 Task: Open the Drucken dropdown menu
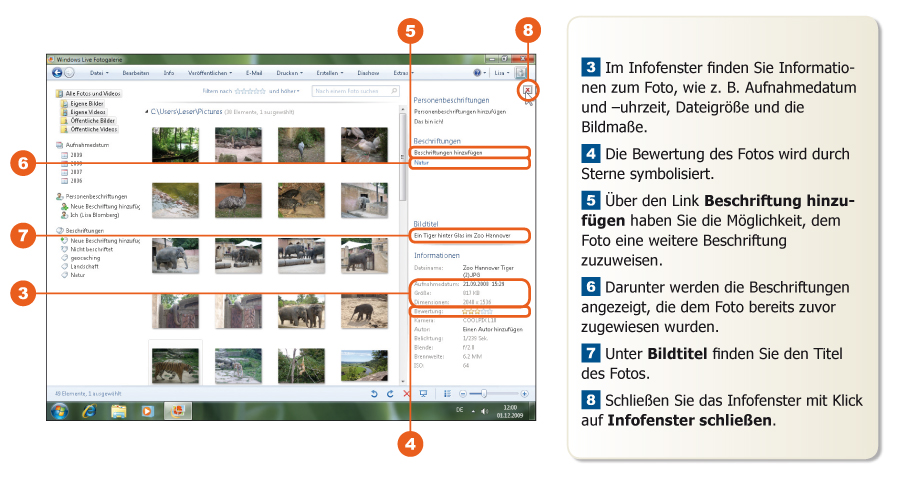(289, 73)
